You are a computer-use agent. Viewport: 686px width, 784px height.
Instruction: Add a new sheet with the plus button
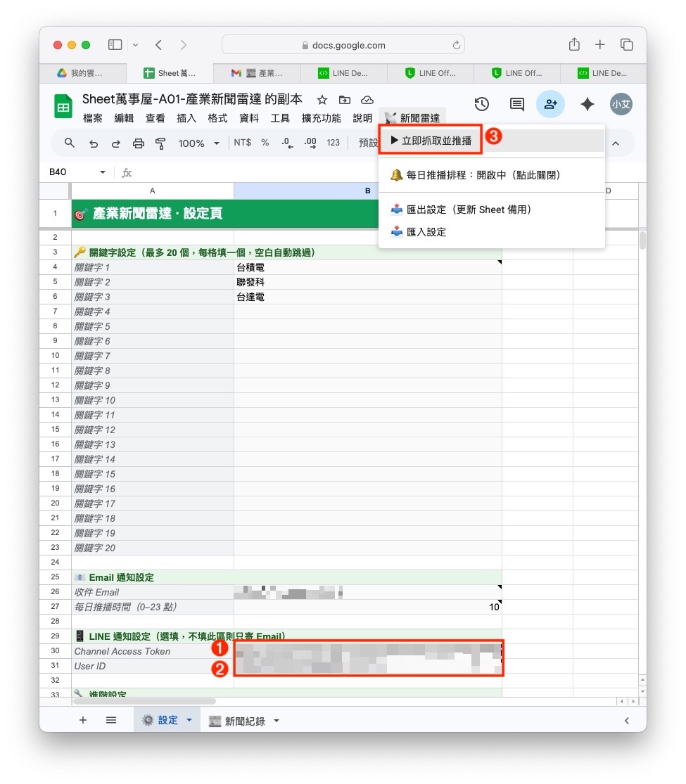point(83,720)
